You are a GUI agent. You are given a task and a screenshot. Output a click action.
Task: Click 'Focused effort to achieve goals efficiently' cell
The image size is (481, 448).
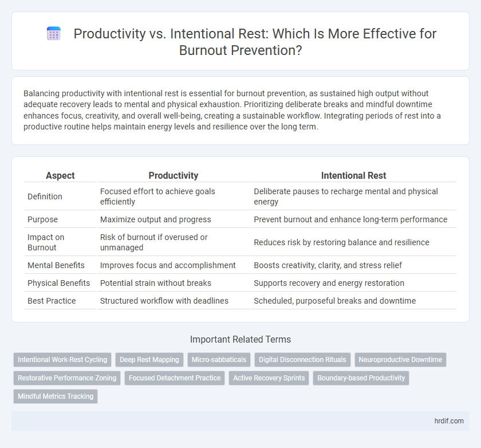pyautogui.click(x=174, y=197)
